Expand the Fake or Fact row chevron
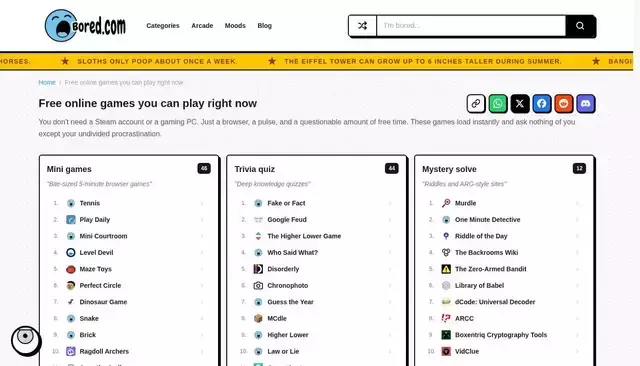The height and width of the screenshot is (366, 640). [x=390, y=203]
